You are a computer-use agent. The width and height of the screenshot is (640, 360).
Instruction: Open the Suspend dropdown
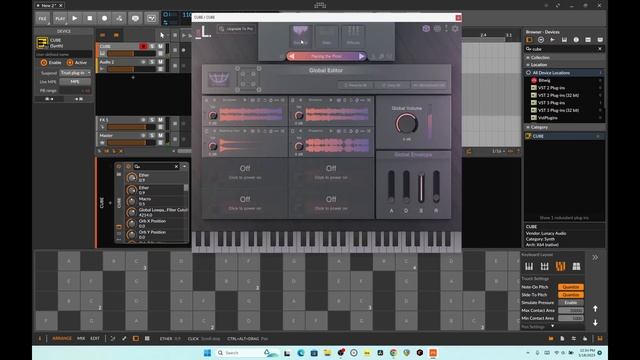(75, 73)
